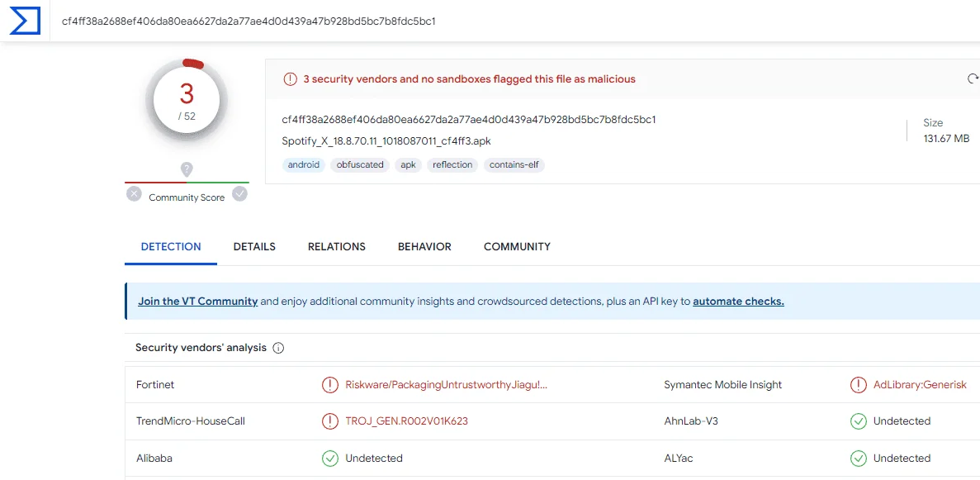
Task: Select the apk tag
Action: tap(408, 165)
